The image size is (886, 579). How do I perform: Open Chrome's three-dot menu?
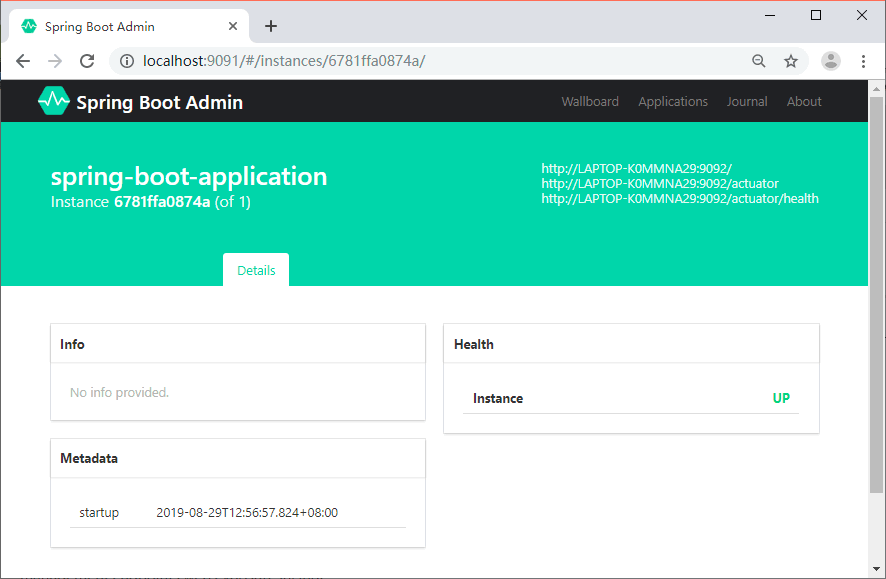863,61
